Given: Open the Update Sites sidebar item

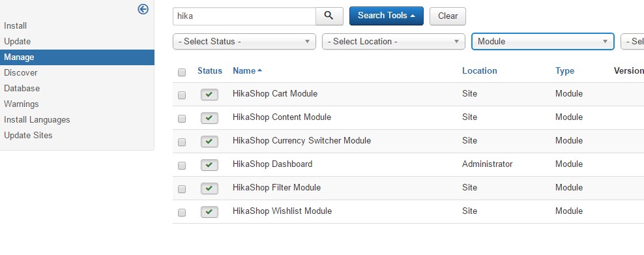Looking at the screenshot, I should tap(28, 136).
